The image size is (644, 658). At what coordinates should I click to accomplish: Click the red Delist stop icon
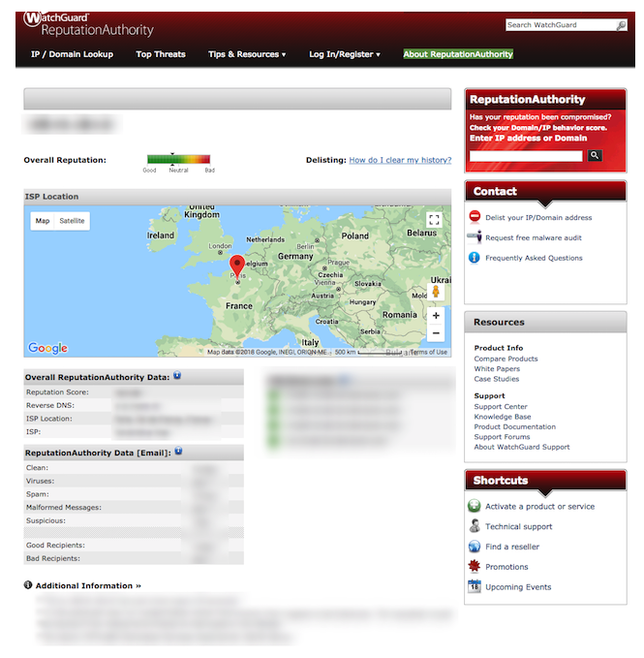(475, 216)
